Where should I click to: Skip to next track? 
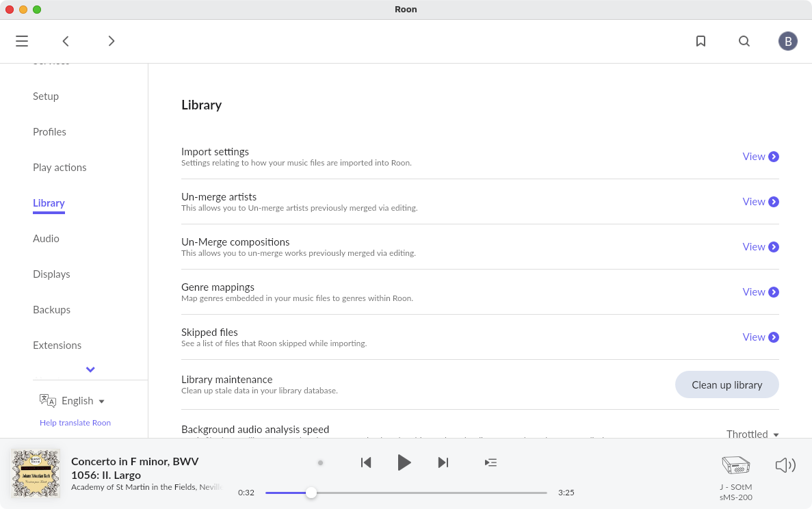pos(443,462)
